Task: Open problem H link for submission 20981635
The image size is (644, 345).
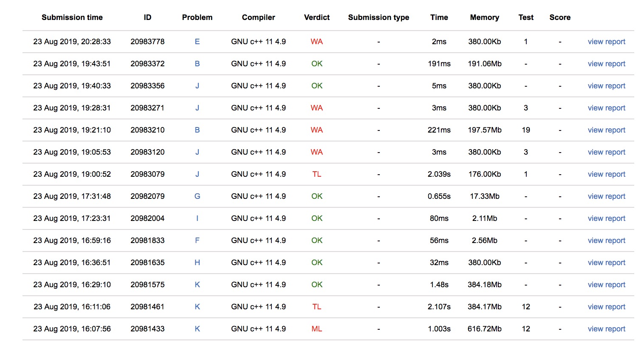Action: 197,263
